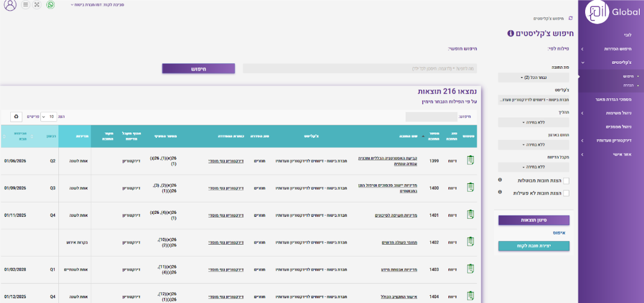Open the hamburger menu icon

point(25,5)
